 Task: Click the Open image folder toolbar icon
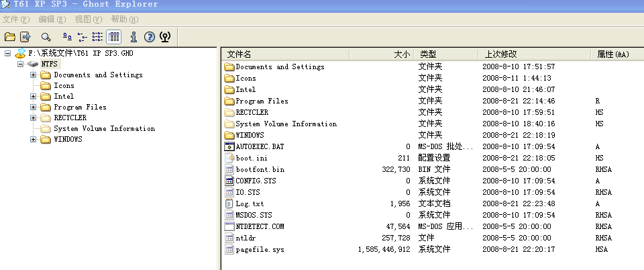(10, 37)
